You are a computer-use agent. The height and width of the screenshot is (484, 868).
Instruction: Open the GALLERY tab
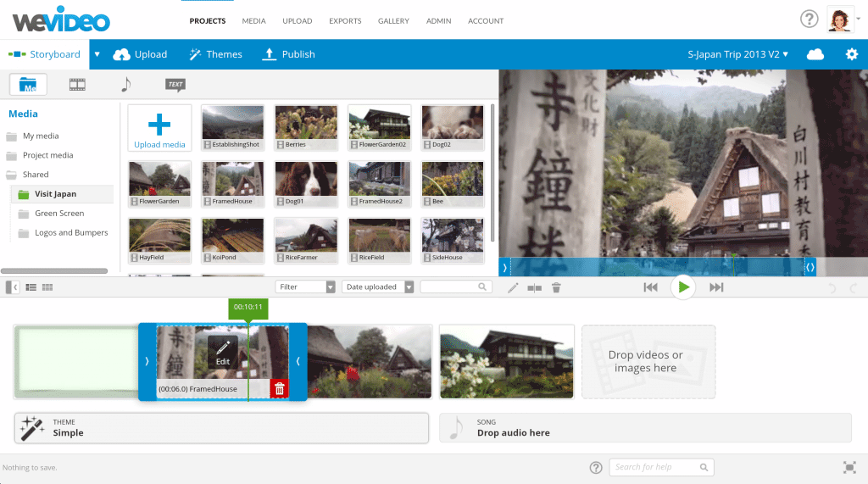click(393, 21)
